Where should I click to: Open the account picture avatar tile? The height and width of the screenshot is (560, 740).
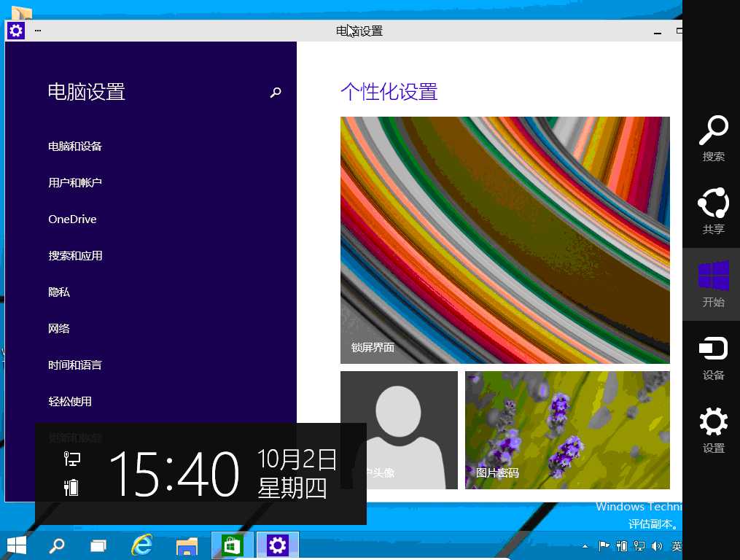click(x=399, y=429)
